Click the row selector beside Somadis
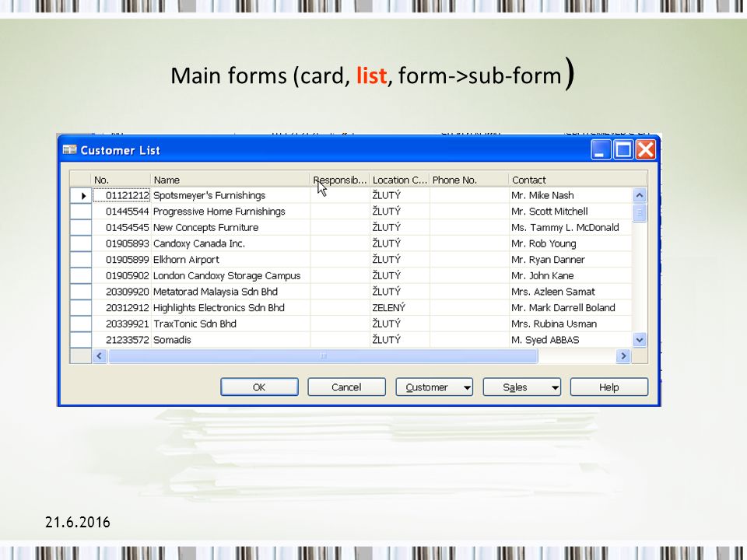747x560 pixels. point(80,340)
